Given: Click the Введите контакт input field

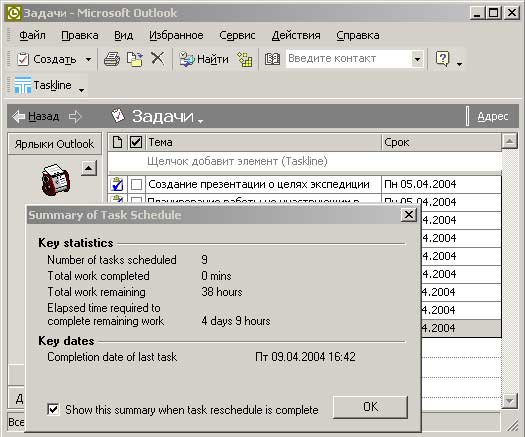Looking at the screenshot, I should (348, 59).
